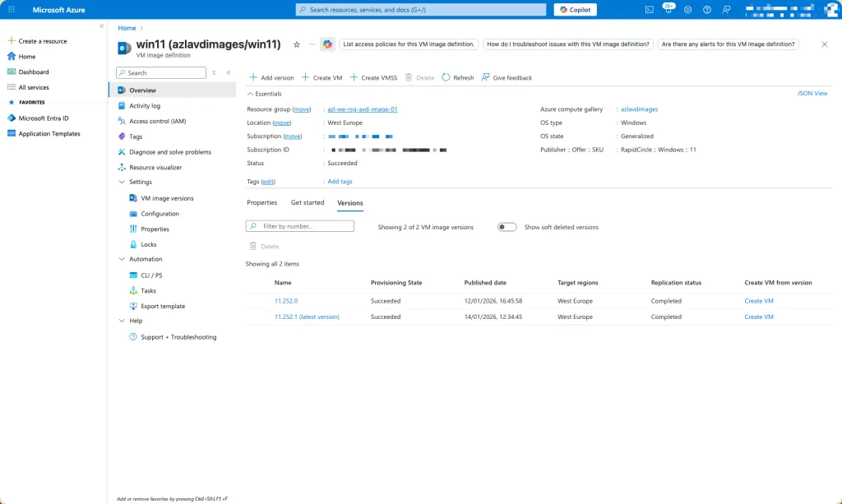The width and height of the screenshot is (842, 504).
Task: Toggle Show soft deleted versions switch
Action: pos(507,227)
